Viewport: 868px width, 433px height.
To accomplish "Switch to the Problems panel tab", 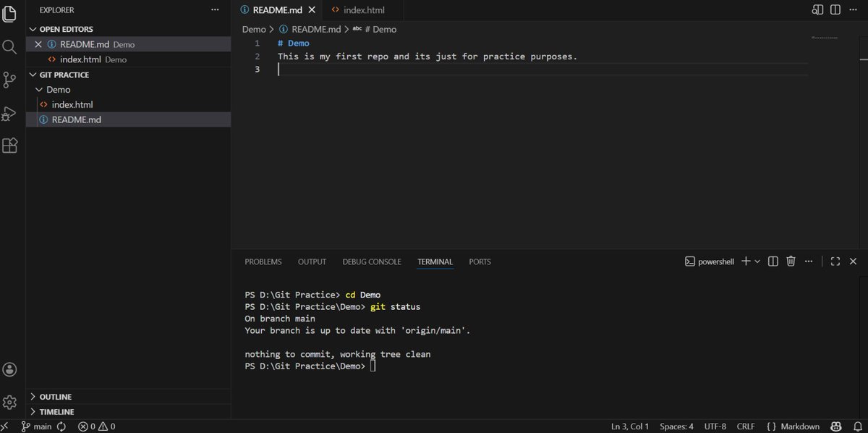I will tap(263, 261).
